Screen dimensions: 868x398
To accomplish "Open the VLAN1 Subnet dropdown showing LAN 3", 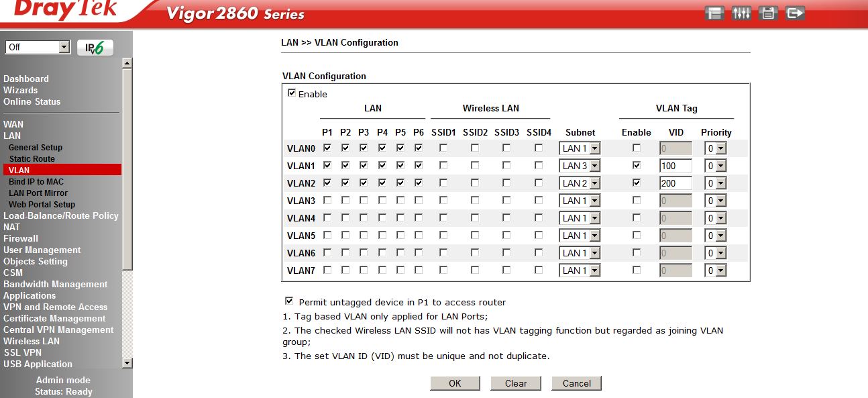I will click(580, 166).
